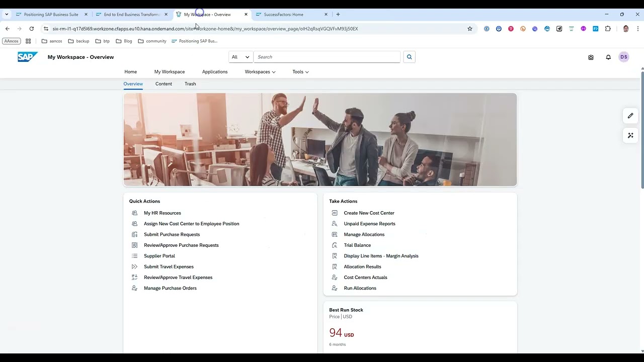
Task: Click the Supplier Portal list icon
Action: click(x=134, y=256)
